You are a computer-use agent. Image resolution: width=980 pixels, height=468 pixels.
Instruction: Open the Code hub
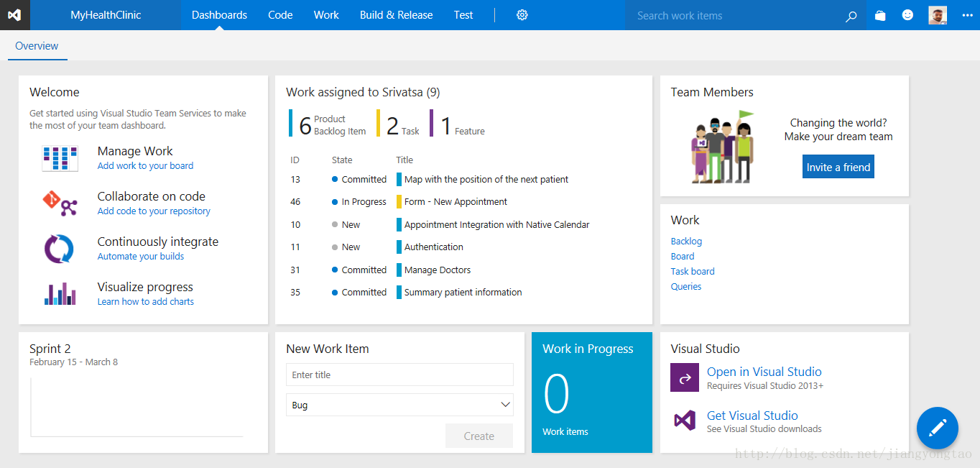280,15
